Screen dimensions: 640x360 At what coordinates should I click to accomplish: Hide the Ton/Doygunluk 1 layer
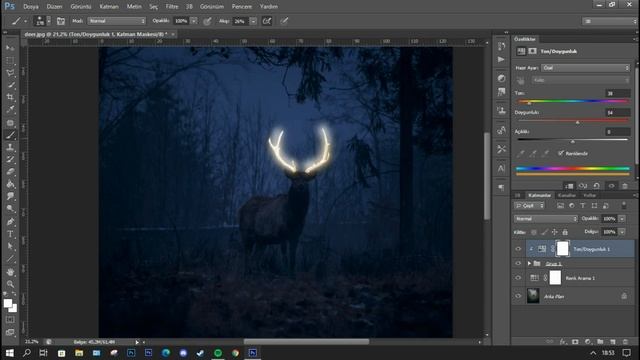click(518, 249)
